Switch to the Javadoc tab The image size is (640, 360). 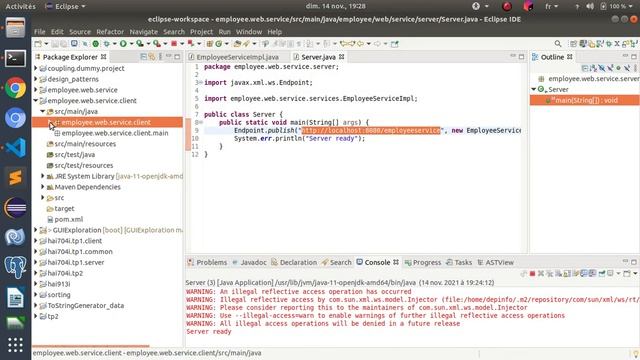[249, 262]
